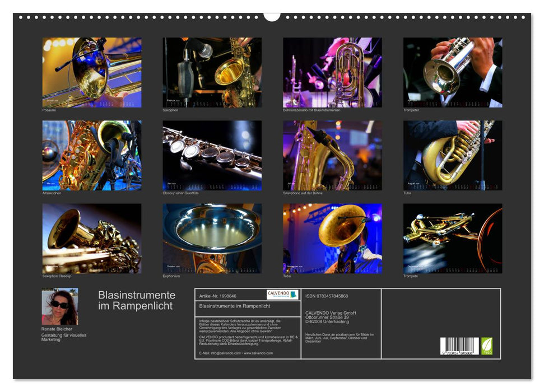544x392 pixels.
Task: Open the Posaune trombone thumbnail
Action: 92,72
